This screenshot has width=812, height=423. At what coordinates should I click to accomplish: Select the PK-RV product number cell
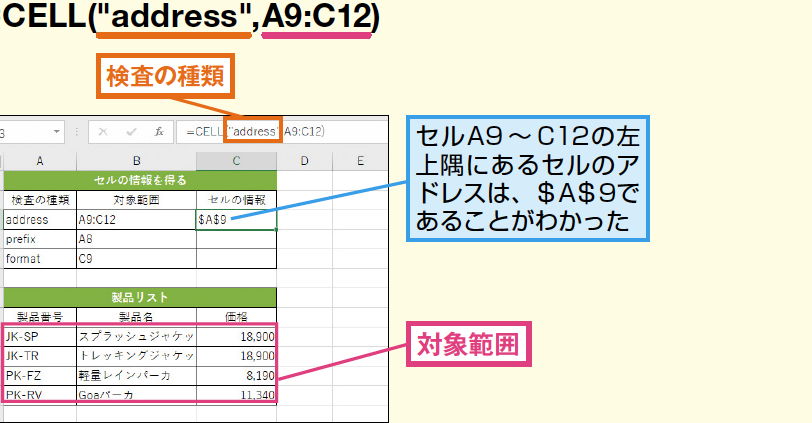tap(40, 395)
